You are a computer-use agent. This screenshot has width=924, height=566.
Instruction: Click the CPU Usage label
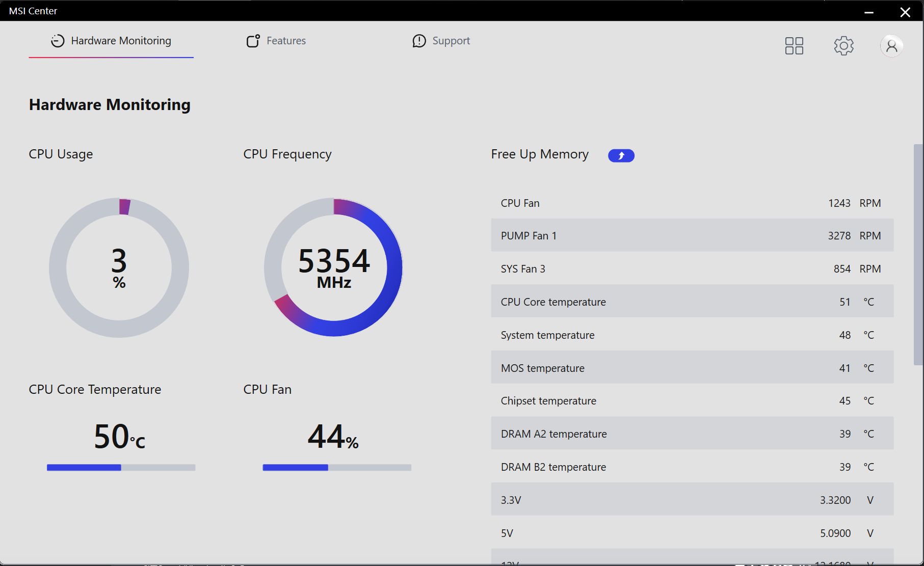(61, 154)
